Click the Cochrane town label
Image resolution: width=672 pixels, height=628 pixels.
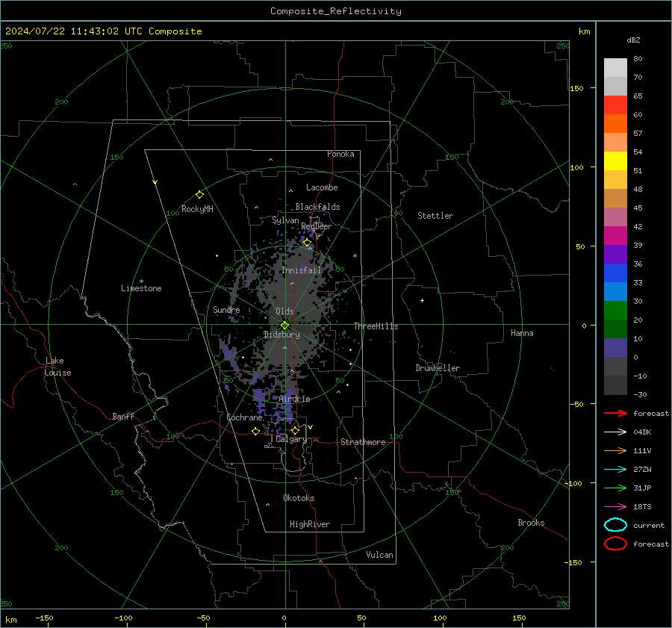(244, 417)
